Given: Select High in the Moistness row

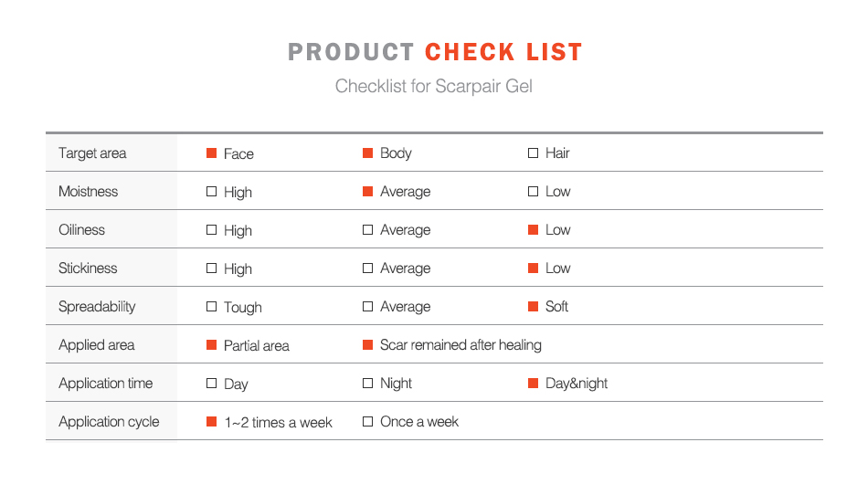Looking at the screenshot, I should click(x=212, y=192).
